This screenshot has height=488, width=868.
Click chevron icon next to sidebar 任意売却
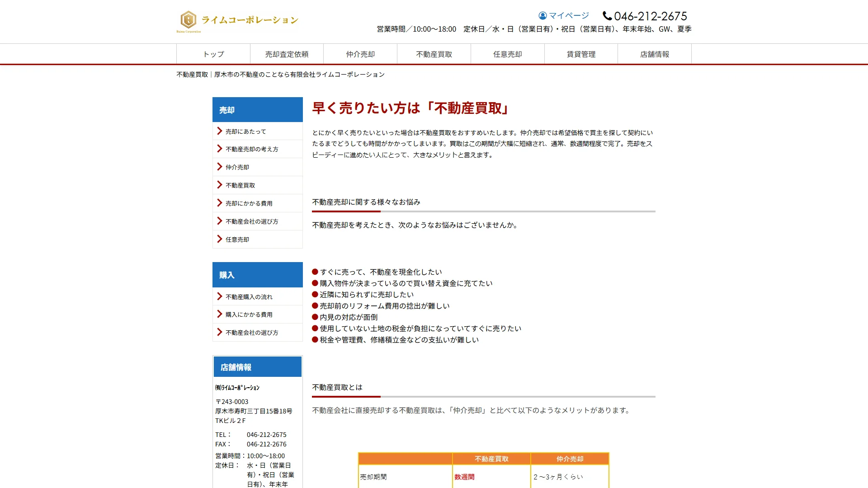[219, 239]
